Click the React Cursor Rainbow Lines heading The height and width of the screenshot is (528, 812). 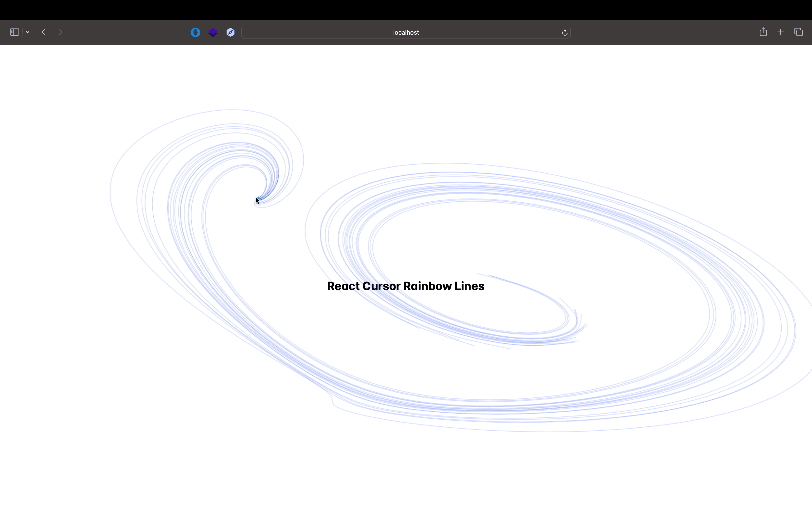pos(406,286)
